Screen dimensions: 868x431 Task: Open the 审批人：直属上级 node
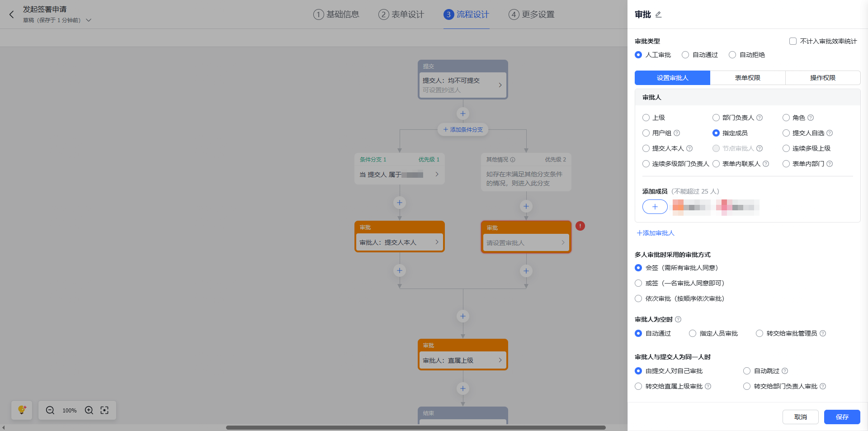coord(462,360)
